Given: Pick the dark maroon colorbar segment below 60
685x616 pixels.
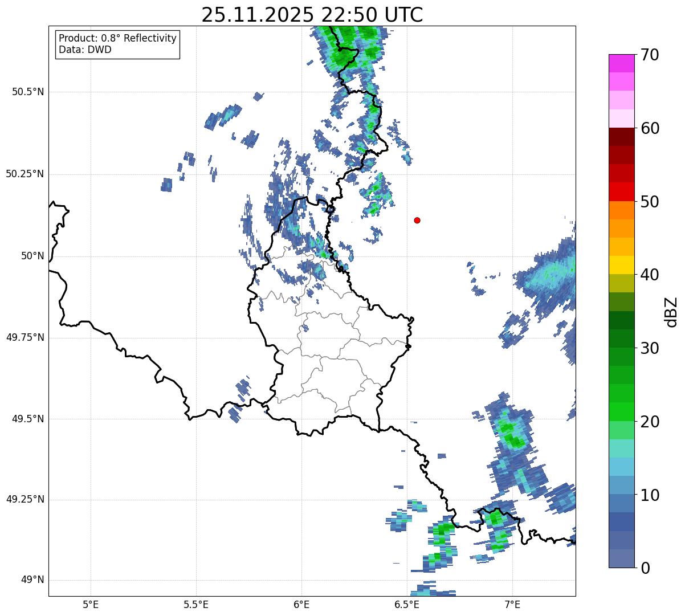Looking at the screenshot, I should 622,137.
